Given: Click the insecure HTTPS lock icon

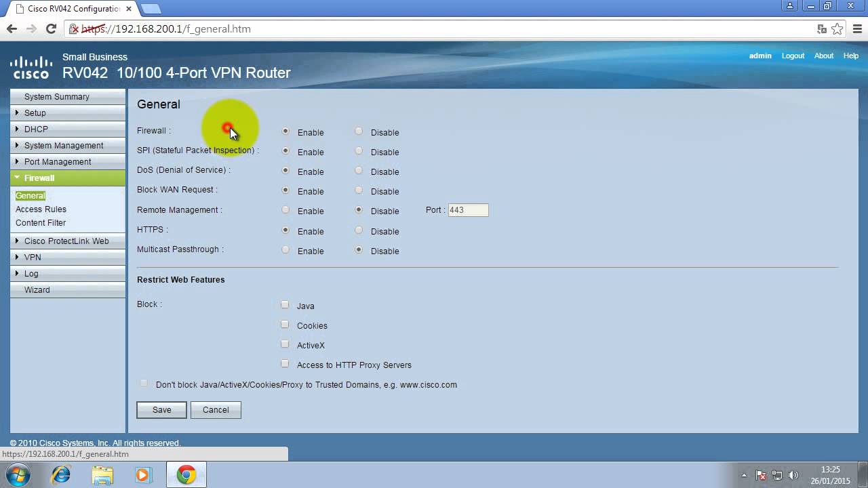Looking at the screenshot, I should pyautogui.click(x=74, y=29).
